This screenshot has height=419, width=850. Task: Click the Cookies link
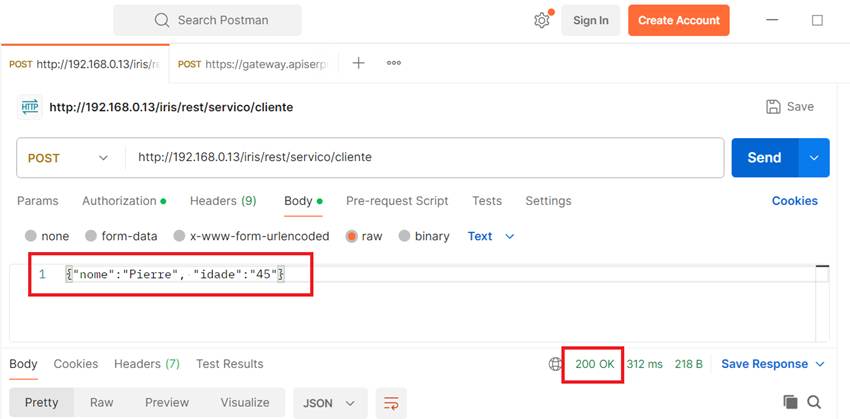(794, 201)
